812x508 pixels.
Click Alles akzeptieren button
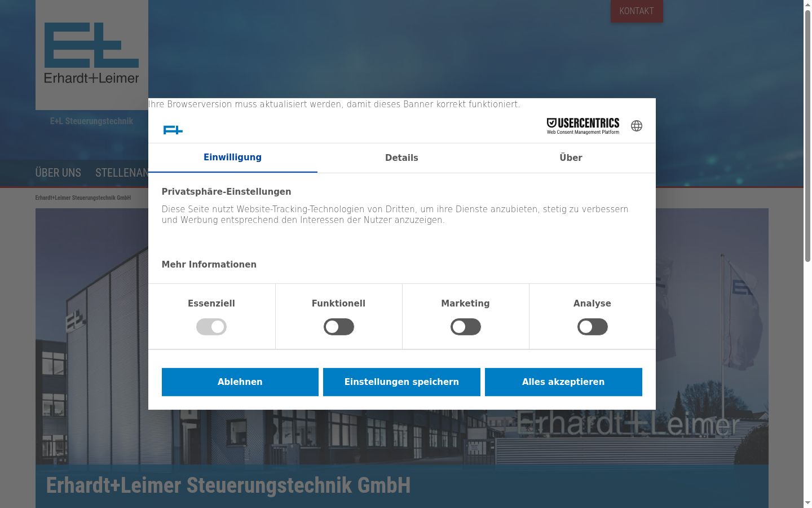pos(563,382)
